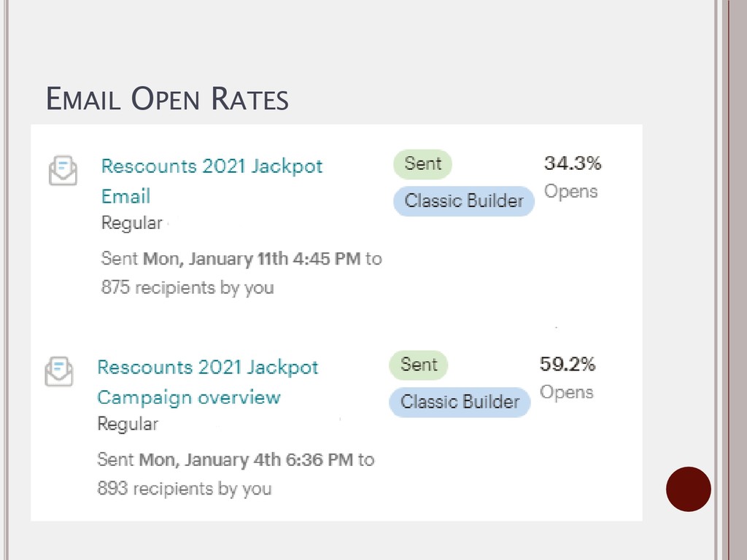Image resolution: width=747 pixels, height=560 pixels.
Task: Click the Opens label under 59.2%
Action: click(x=566, y=392)
